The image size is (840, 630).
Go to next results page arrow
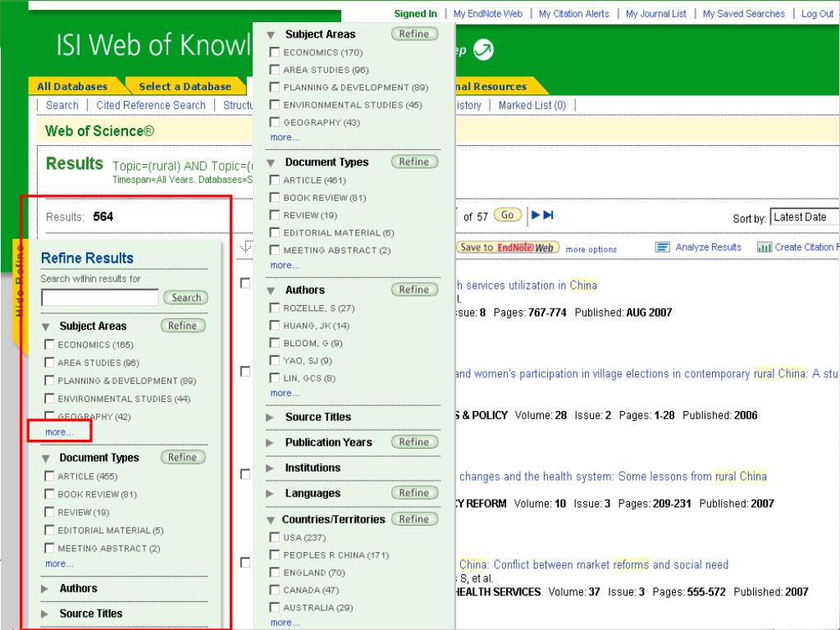point(535,215)
